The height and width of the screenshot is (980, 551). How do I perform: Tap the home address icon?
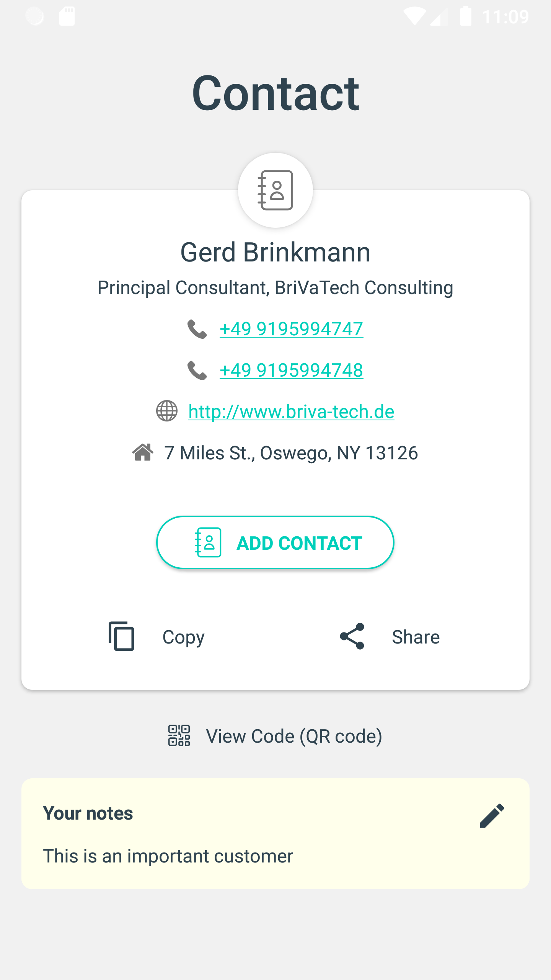pos(143,452)
